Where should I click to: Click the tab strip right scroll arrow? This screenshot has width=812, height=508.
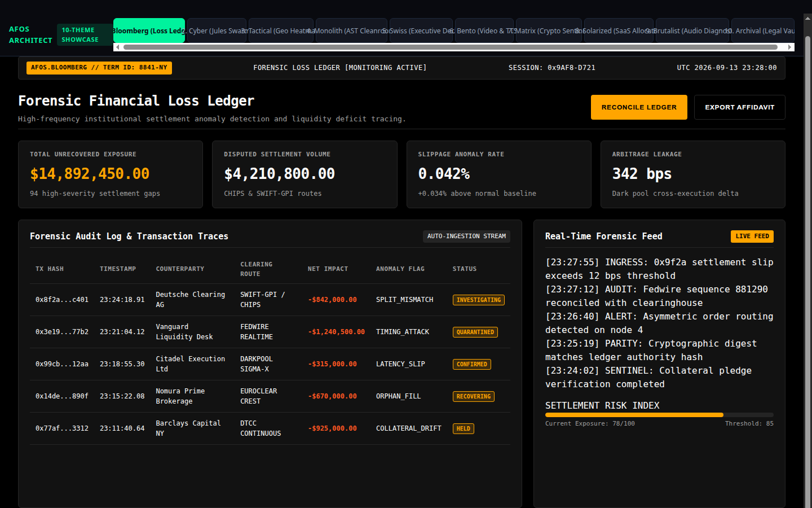tap(791, 47)
